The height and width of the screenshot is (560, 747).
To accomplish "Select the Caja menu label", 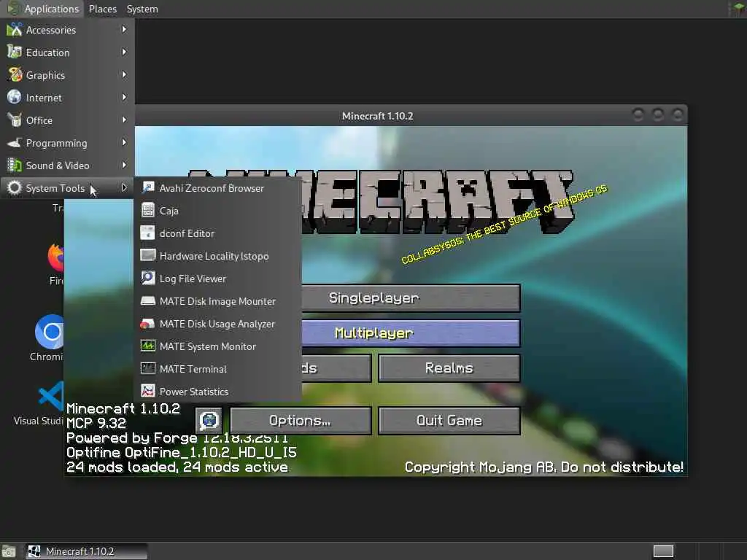I will (x=169, y=211).
